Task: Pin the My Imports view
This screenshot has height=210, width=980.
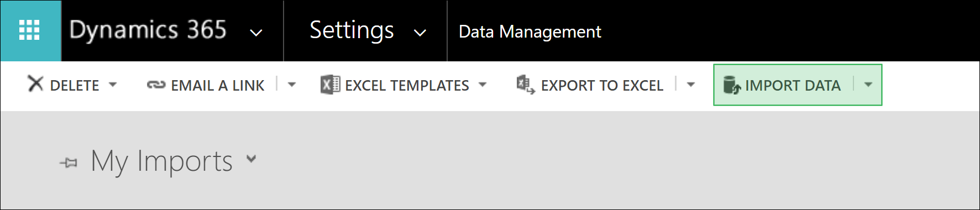Action: coord(69,163)
